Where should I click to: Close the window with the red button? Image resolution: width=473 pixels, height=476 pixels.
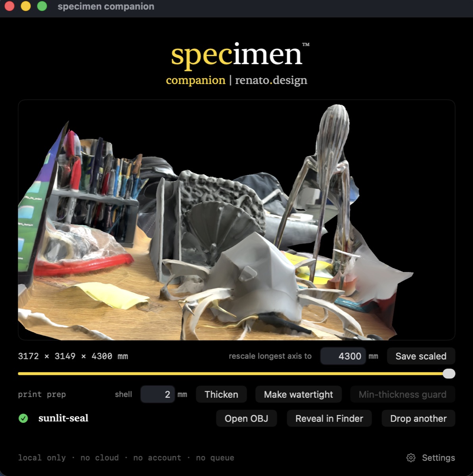[10, 6]
